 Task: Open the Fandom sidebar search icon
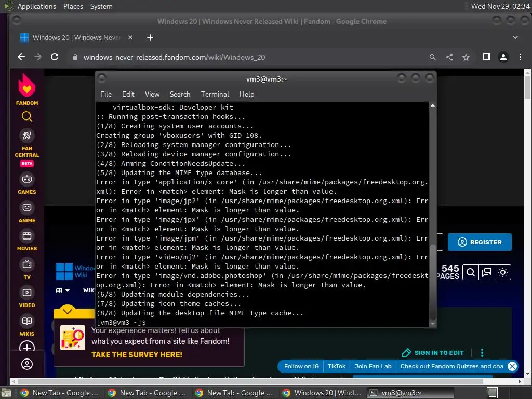(27, 117)
